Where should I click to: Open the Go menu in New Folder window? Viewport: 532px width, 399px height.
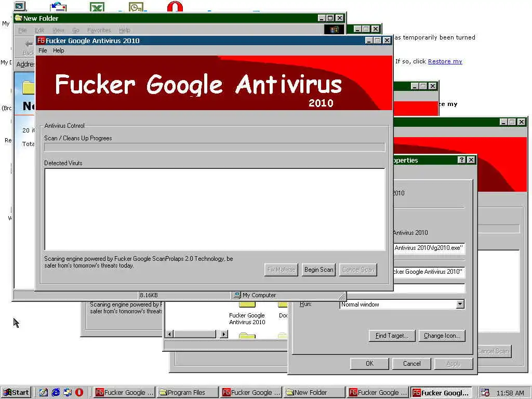tap(76, 30)
